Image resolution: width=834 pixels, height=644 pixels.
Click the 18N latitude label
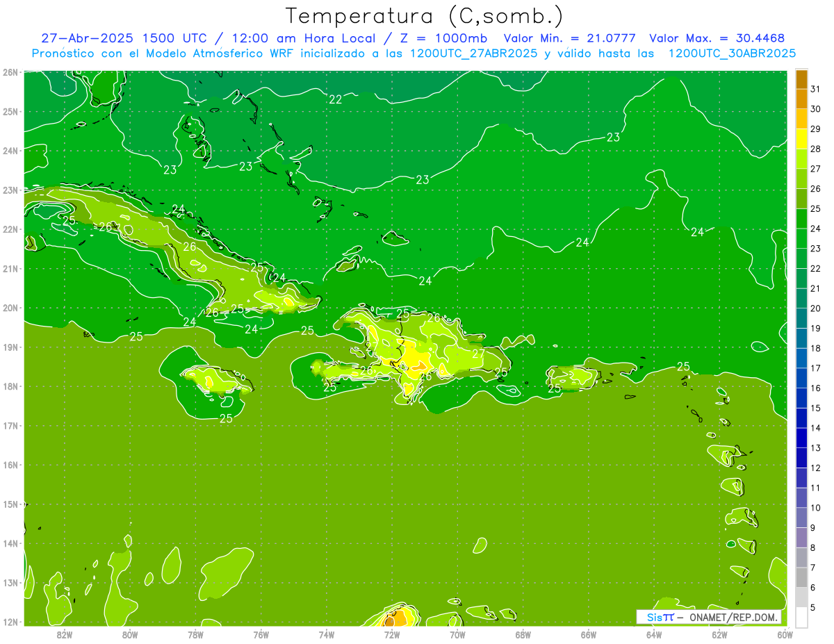10,386
